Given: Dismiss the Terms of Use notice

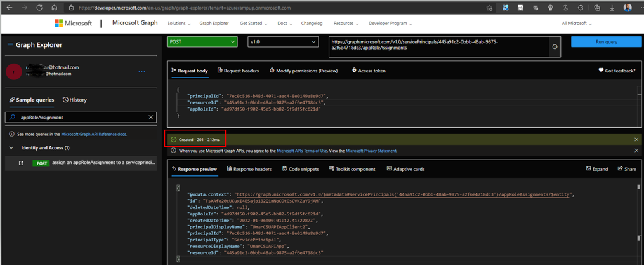Looking at the screenshot, I should (x=636, y=151).
